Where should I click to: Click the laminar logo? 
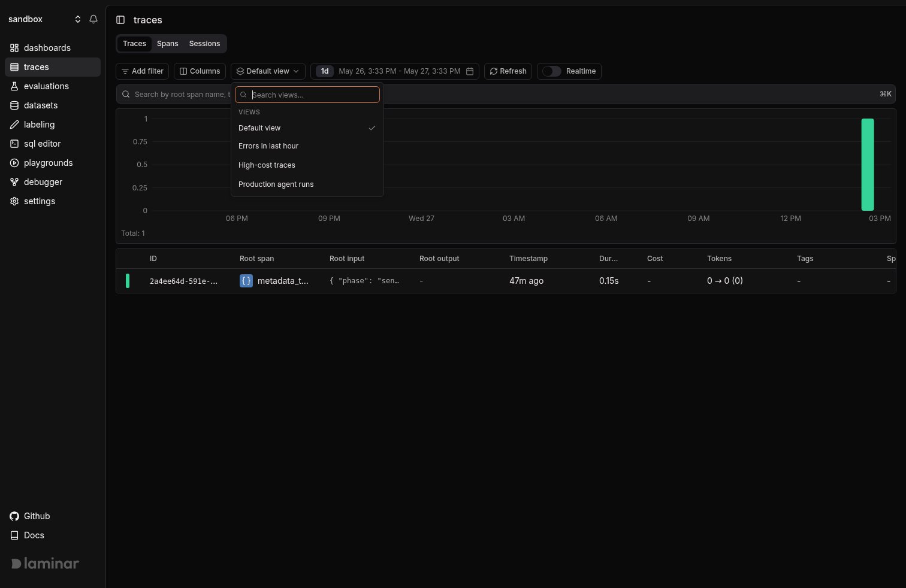point(45,563)
